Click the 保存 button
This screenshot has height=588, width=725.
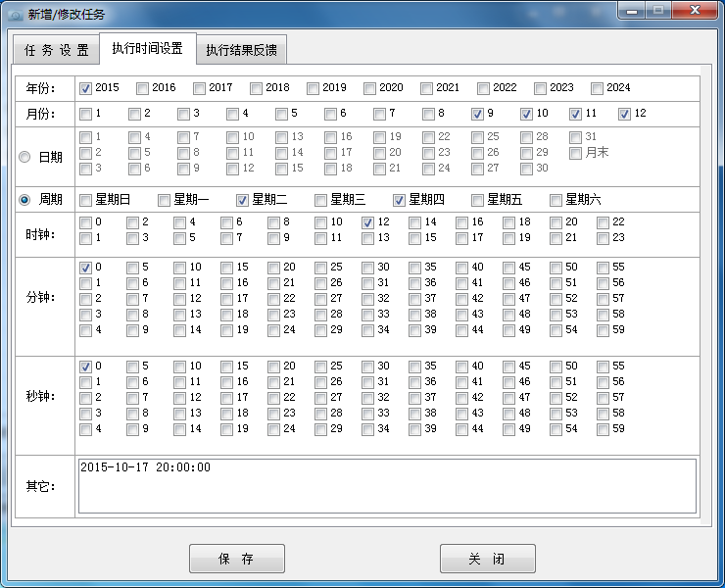pyautogui.click(x=237, y=559)
